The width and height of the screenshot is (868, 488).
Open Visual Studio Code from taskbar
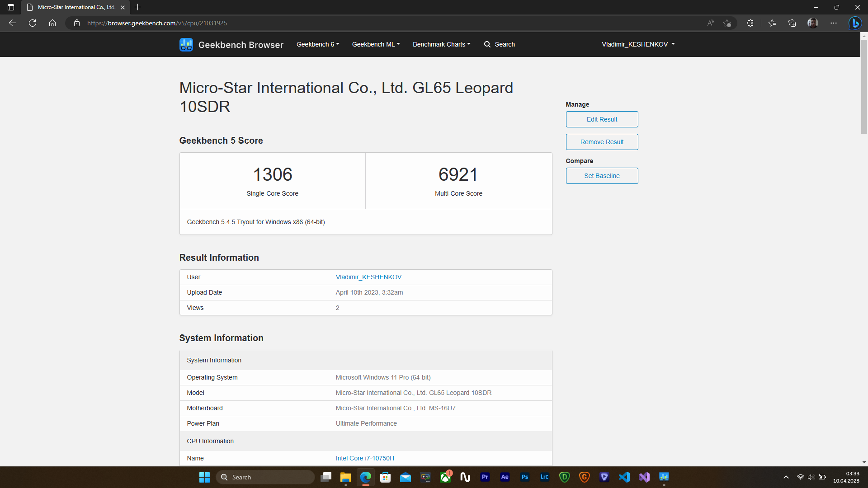click(x=624, y=477)
